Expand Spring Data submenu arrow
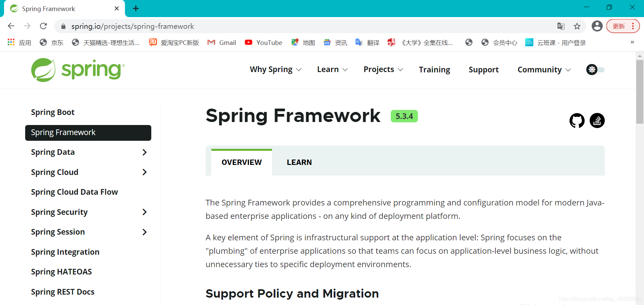 tap(145, 152)
